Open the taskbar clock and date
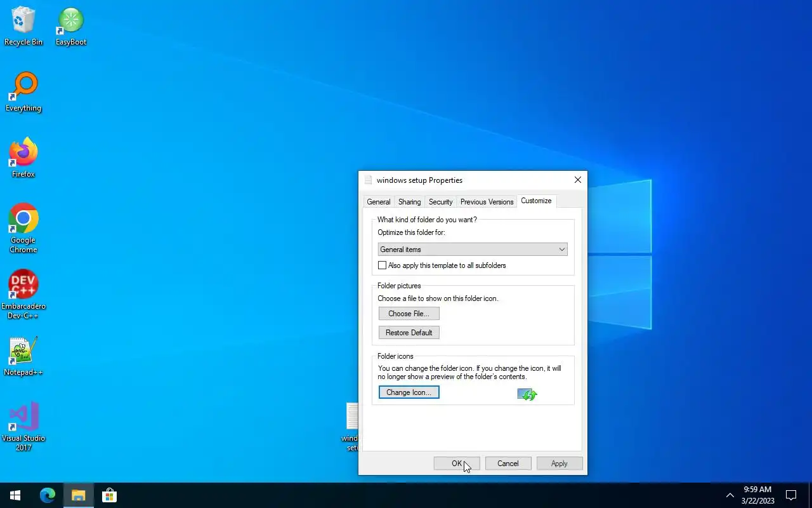 click(x=757, y=495)
